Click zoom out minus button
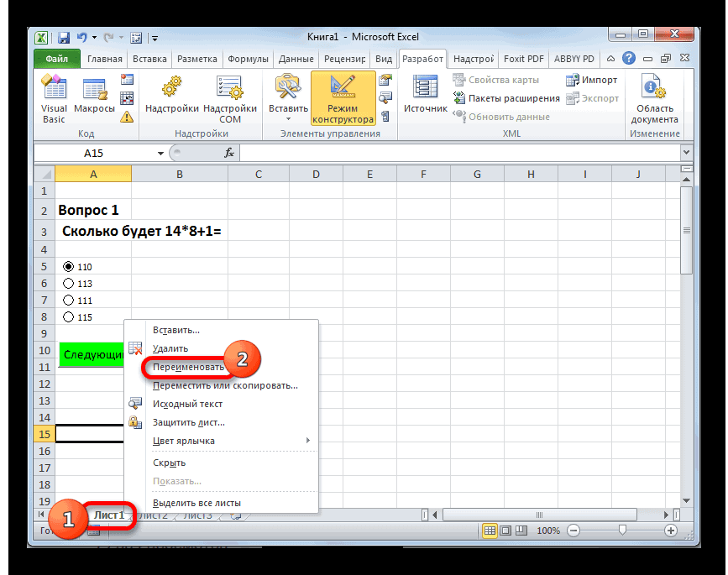 [573, 531]
